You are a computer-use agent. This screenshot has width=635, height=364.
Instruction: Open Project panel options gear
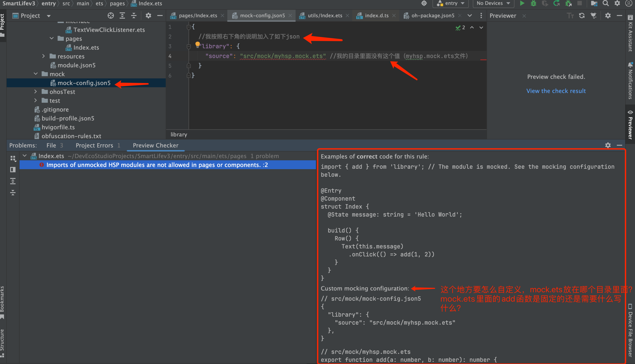(x=148, y=16)
